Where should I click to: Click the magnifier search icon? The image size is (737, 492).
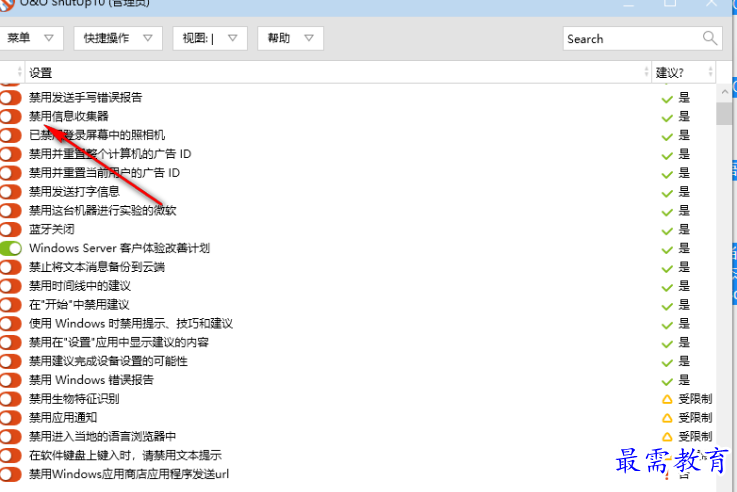710,38
